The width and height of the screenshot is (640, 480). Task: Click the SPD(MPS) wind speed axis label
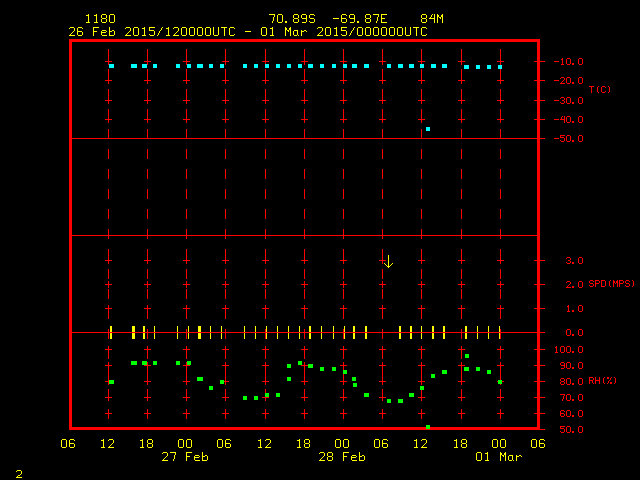pos(611,284)
